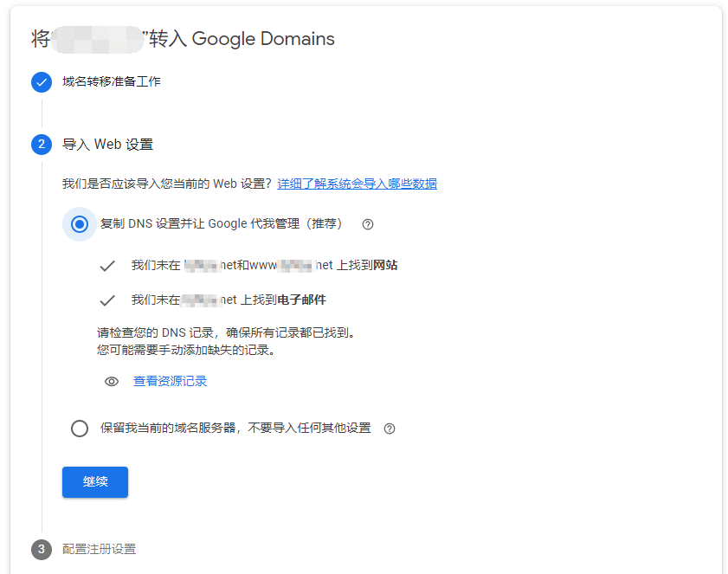The width and height of the screenshot is (728, 574).
Task: Click help icon beside 保留我当前的域名服务器 option
Action: 390,429
